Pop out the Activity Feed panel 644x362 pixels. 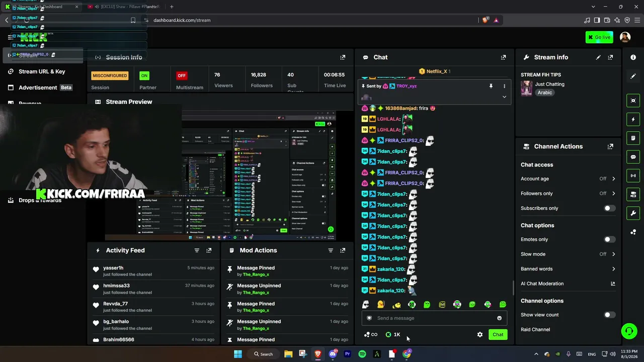pos(209,250)
